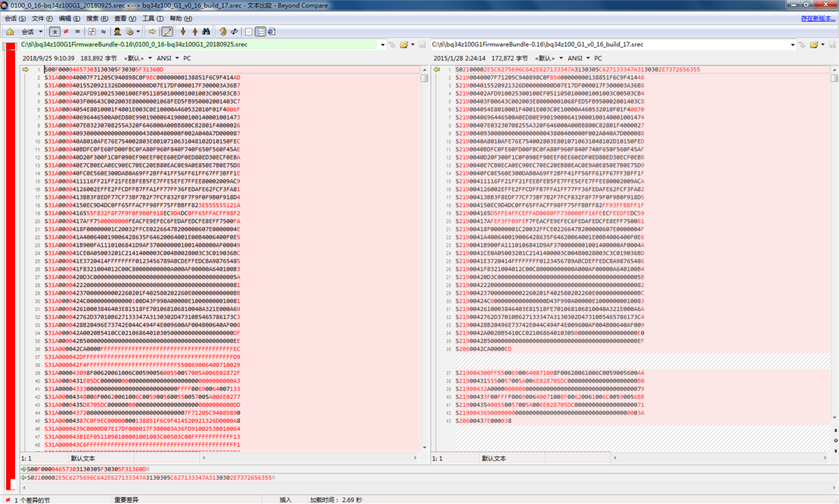Click the left pane vertical scrollbar
Image resolution: width=839 pixels, height=504 pixels.
pyautogui.click(x=424, y=258)
